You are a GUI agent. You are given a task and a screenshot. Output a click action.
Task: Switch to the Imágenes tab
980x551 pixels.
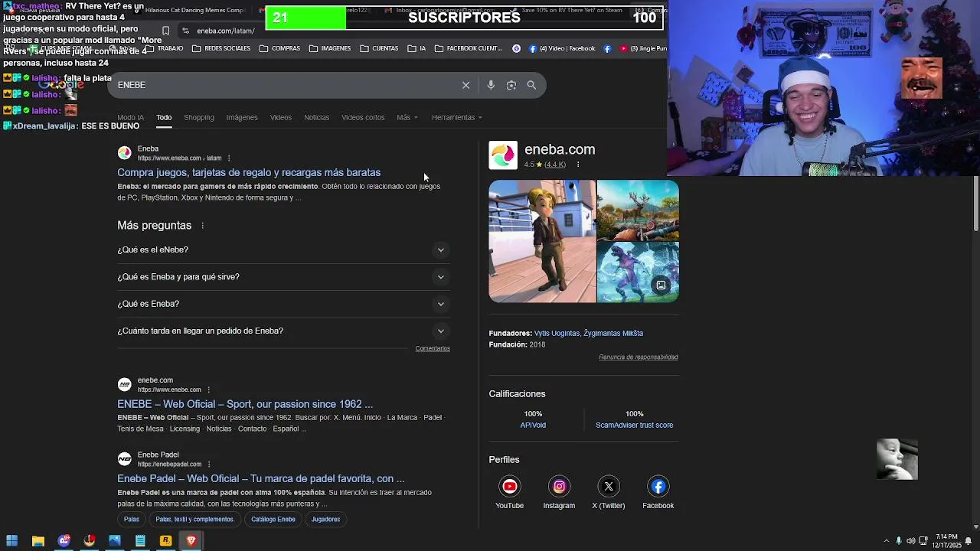242,117
